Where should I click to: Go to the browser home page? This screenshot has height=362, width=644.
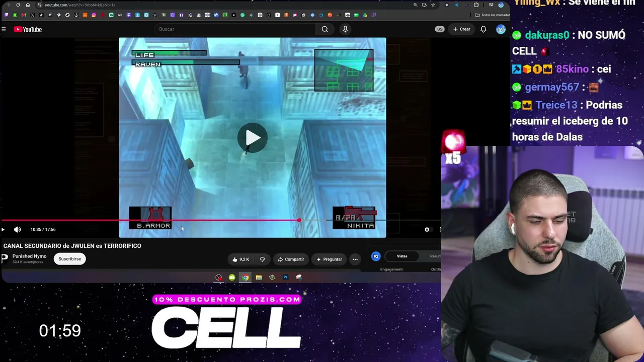click(28, 5)
